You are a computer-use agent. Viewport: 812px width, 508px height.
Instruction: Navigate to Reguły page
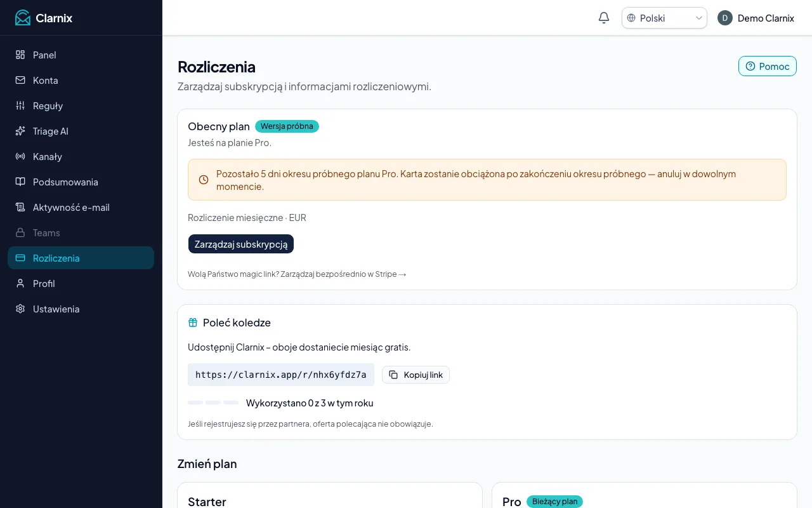(81, 106)
